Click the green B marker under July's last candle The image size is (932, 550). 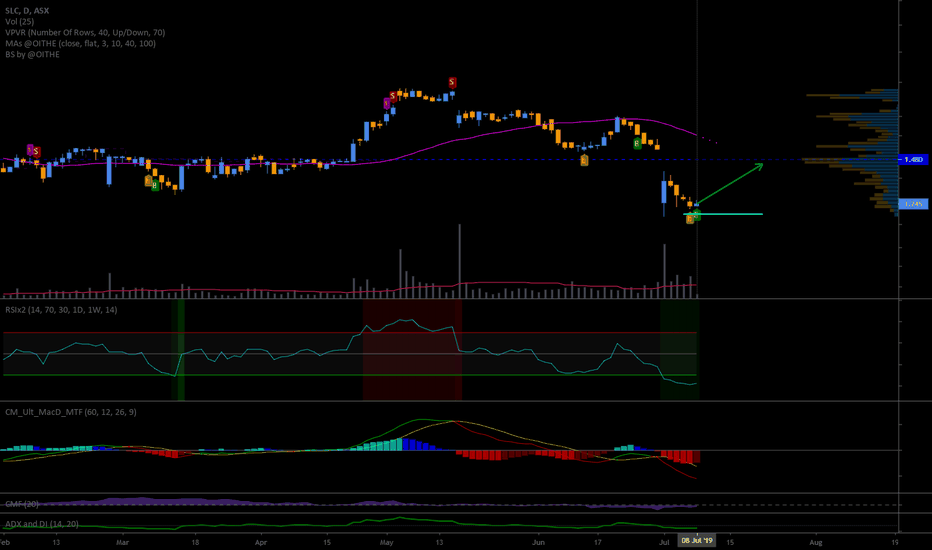click(697, 215)
